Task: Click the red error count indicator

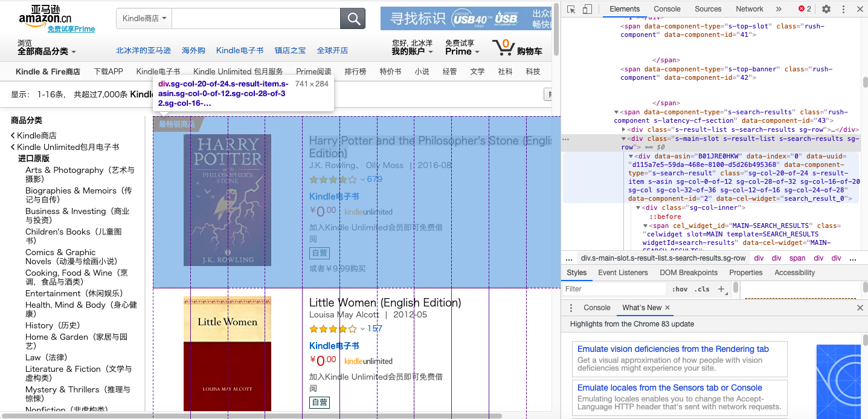Action: tap(805, 9)
